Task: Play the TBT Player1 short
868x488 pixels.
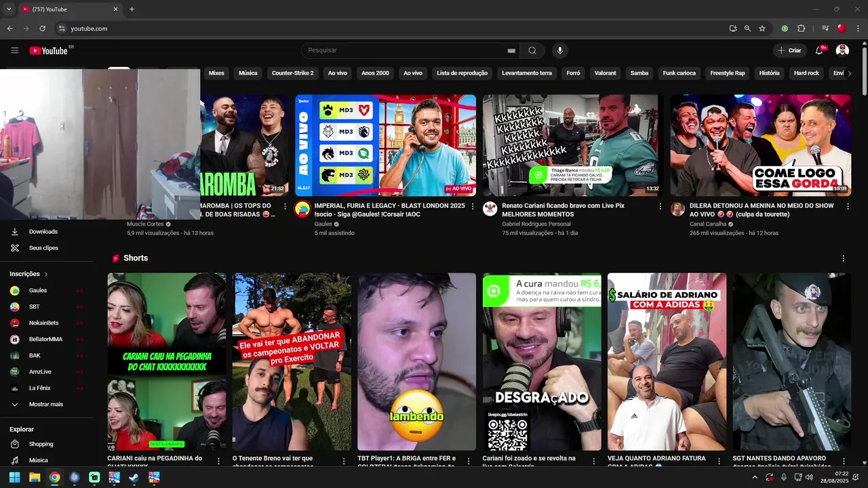Action: click(x=417, y=362)
